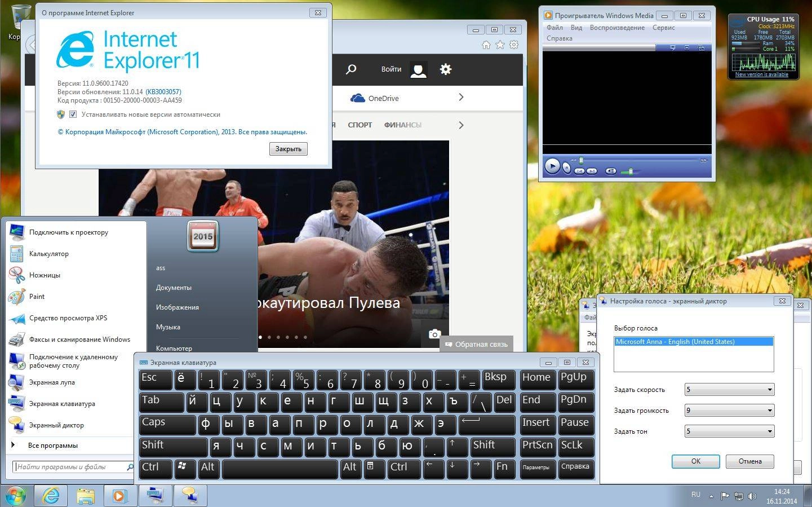The height and width of the screenshot is (507, 812).
Task: Launch Ножницы snipping tool
Action: (76, 275)
